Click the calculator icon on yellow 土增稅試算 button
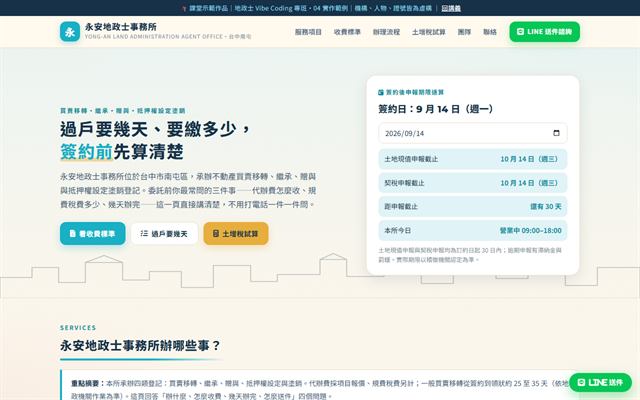Screen dimensions: 640x400 click(216, 233)
